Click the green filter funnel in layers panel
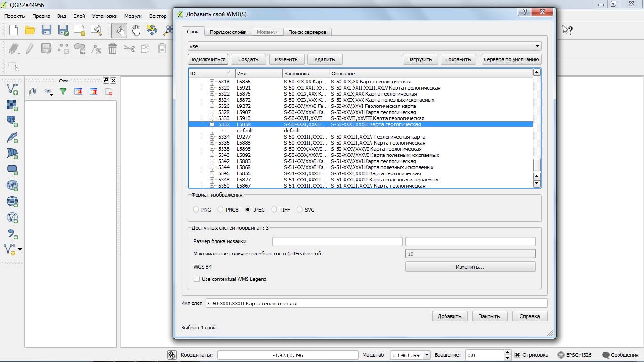The height and width of the screenshot is (362, 644). click(x=63, y=91)
